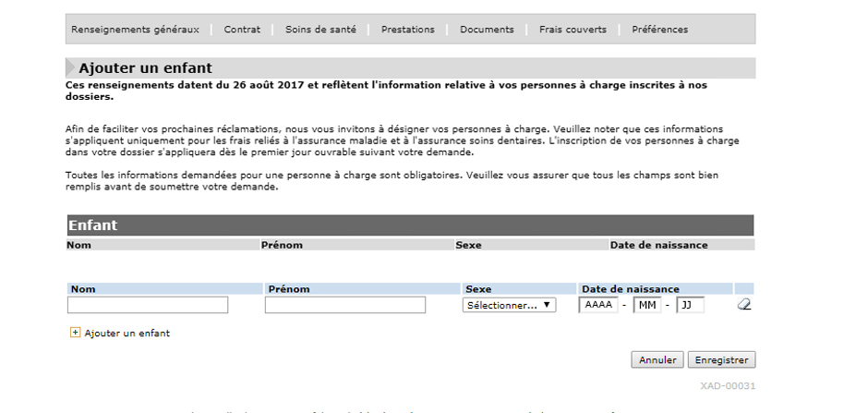Open the Documents menu
The width and height of the screenshot is (868, 413).
pyautogui.click(x=487, y=30)
